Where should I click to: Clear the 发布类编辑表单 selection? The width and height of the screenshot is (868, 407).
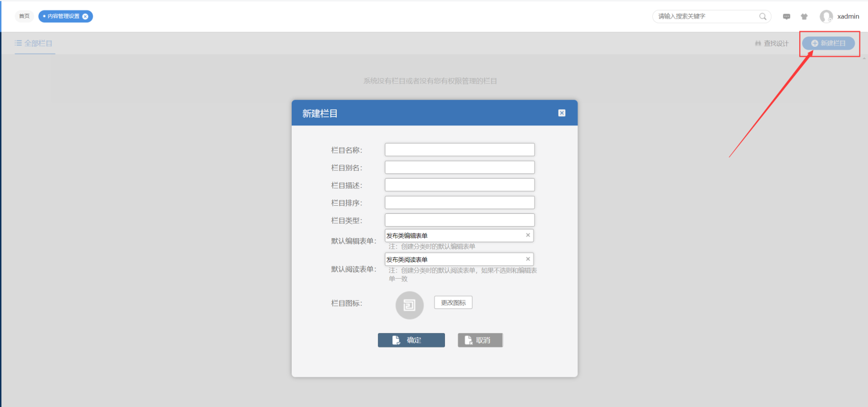(528, 235)
